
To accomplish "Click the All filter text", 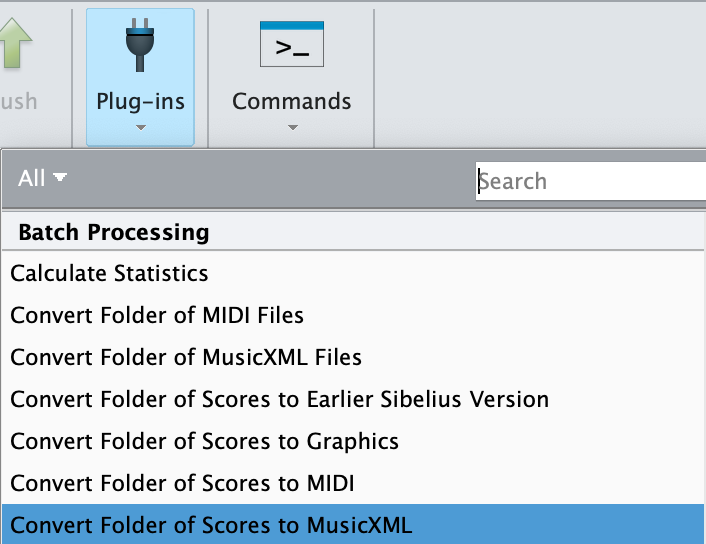I will (x=32, y=178).
